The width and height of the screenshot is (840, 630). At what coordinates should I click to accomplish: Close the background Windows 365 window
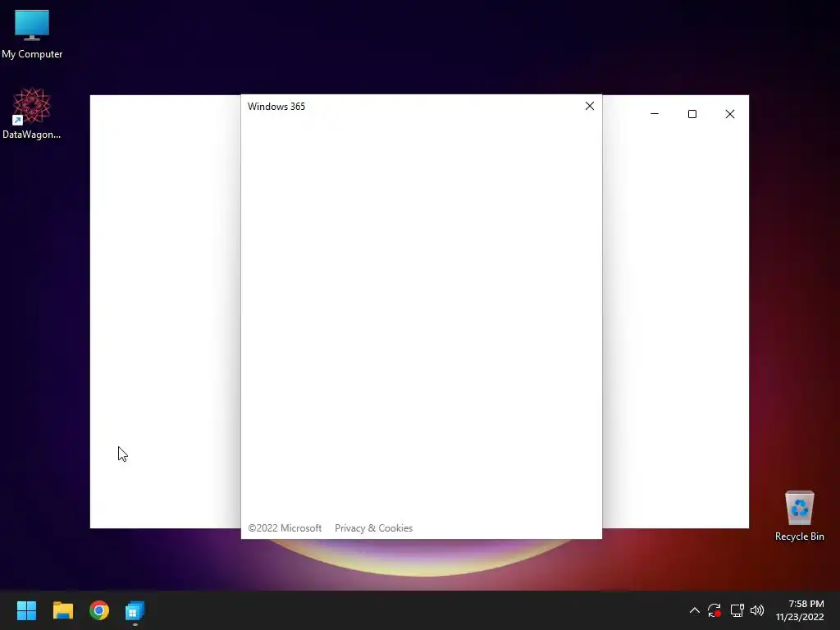click(729, 113)
